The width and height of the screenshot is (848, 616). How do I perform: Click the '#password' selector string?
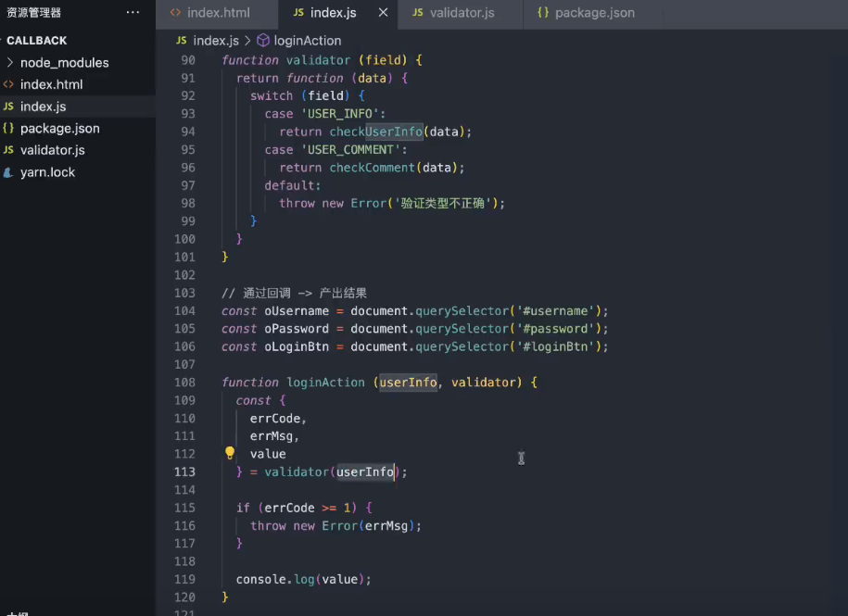(x=555, y=329)
